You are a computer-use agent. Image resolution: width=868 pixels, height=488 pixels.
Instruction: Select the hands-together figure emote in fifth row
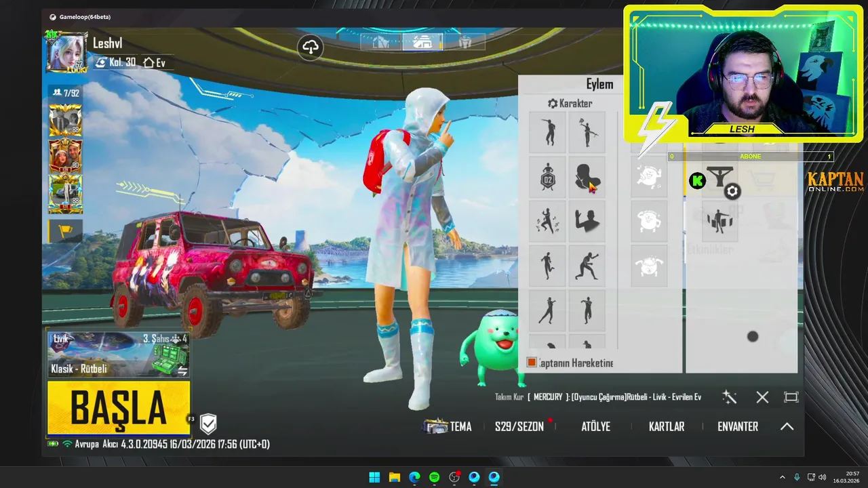tap(587, 310)
